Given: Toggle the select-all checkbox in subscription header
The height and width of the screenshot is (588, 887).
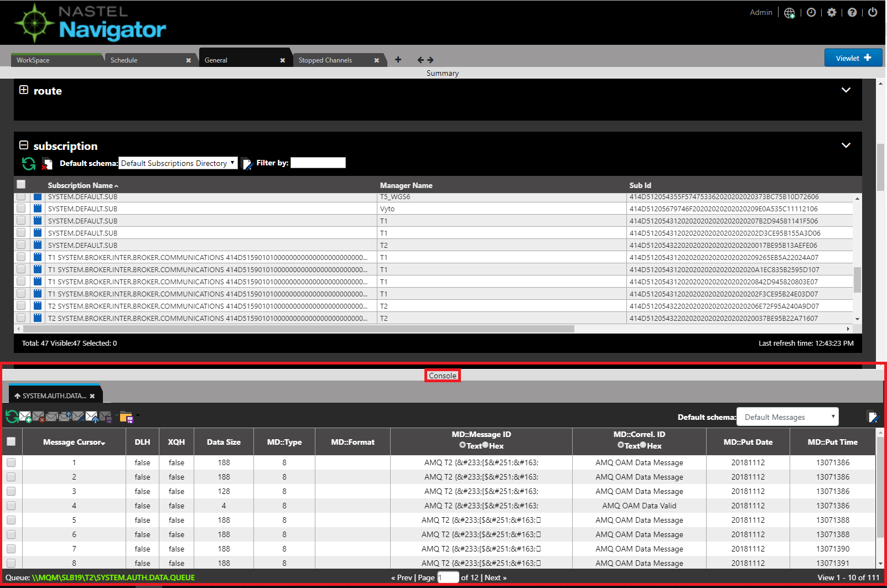Looking at the screenshot, I should (21, 184).
